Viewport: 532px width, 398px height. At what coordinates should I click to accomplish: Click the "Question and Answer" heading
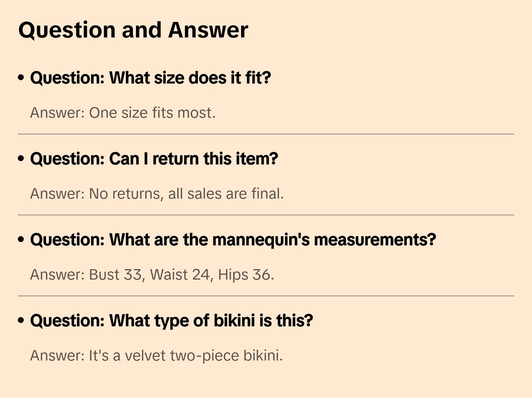coord(133,30)
